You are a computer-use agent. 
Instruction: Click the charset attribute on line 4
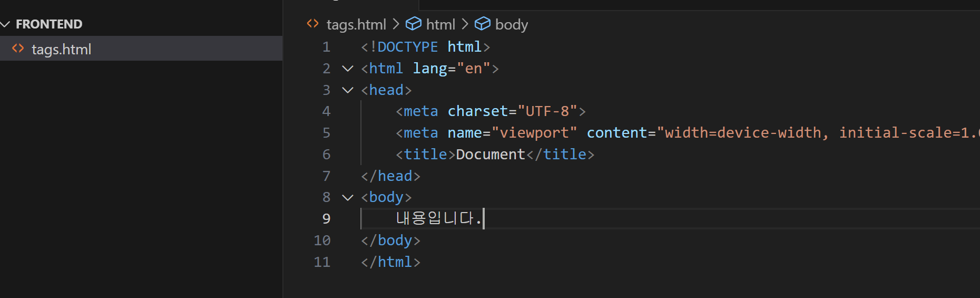tap(478, 111)
